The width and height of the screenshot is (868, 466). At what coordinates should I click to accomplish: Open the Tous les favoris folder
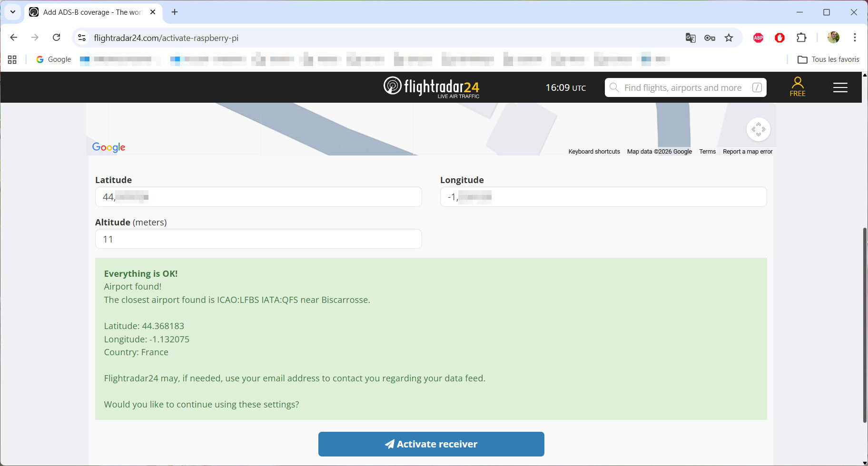click(x=829, y=59)
